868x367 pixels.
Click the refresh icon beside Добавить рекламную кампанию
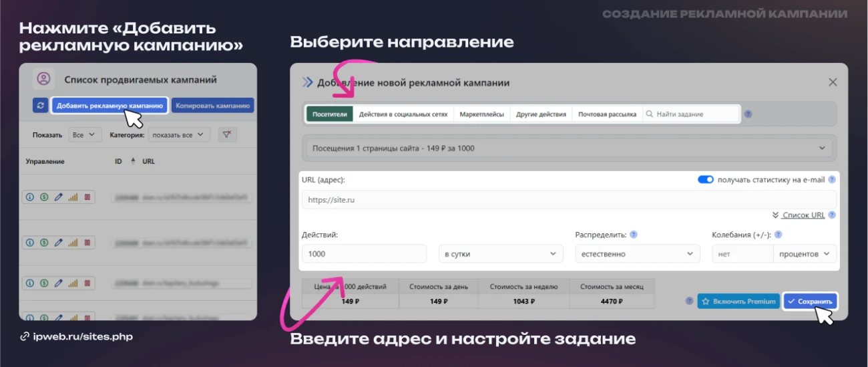[41, 106]
